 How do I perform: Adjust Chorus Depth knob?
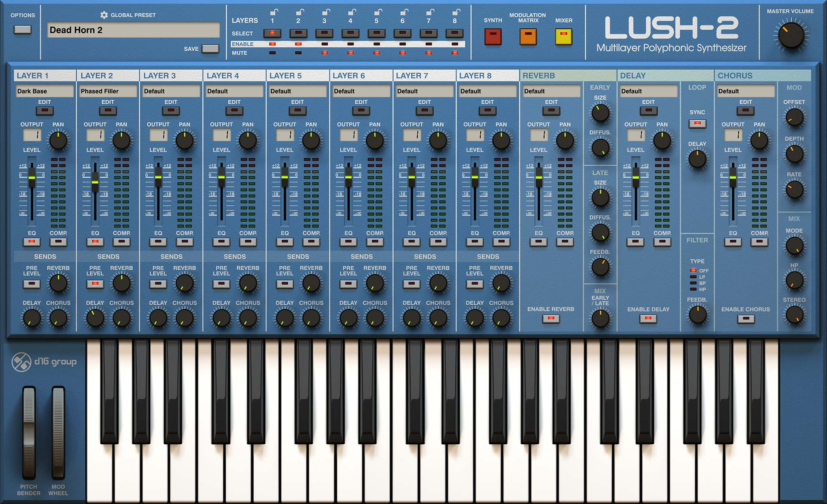click(x=794, y=154)
